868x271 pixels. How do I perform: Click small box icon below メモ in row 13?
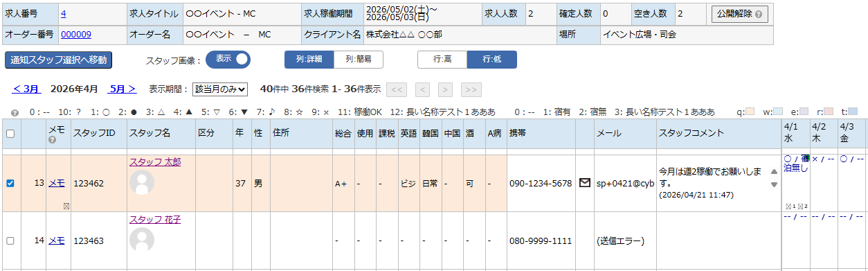pos(66,206)
